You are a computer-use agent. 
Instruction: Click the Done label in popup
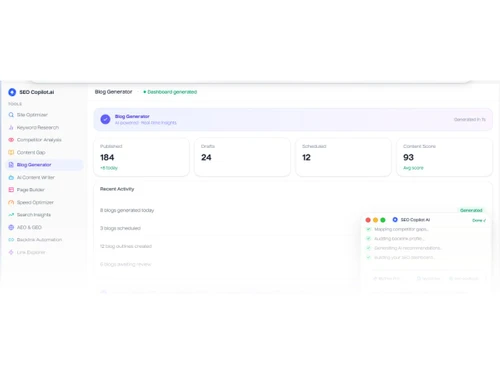(x=479, y=220)
